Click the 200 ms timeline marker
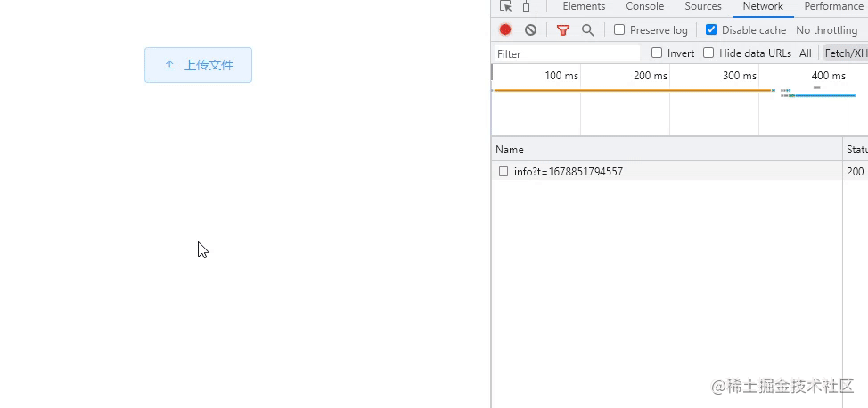The height and width of the screenshot is (408, 868). coord(651,76)
